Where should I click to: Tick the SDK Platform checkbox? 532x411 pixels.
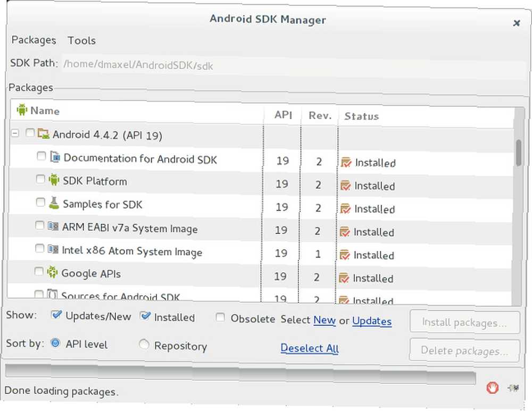[x=40, y=179]
